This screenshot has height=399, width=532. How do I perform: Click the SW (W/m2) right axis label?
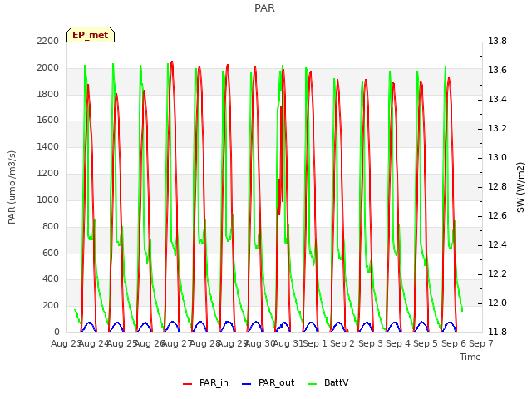520,187
